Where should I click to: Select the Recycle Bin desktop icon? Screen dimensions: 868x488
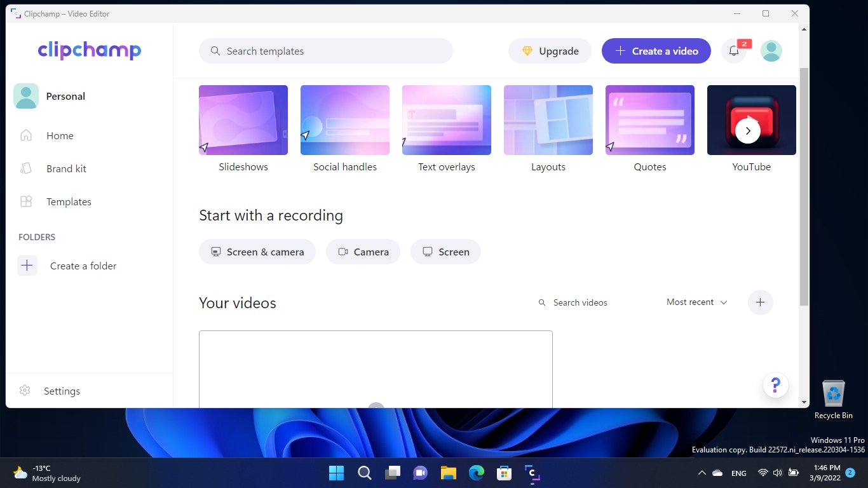(x=833, y=400)
